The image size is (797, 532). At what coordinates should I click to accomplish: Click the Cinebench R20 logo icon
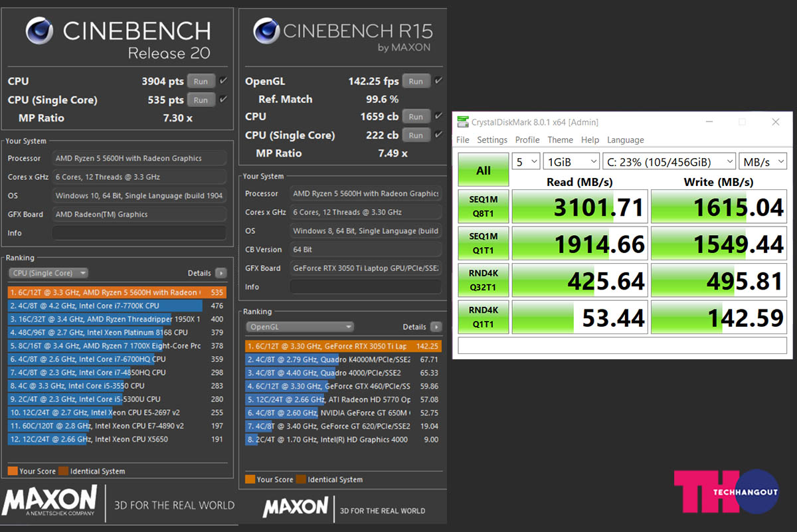click(39, 32)
